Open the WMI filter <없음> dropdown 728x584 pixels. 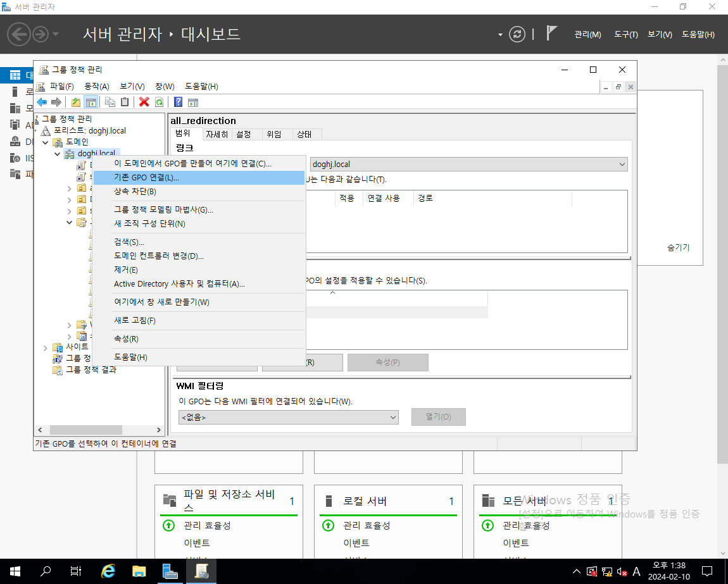point(392,418)
